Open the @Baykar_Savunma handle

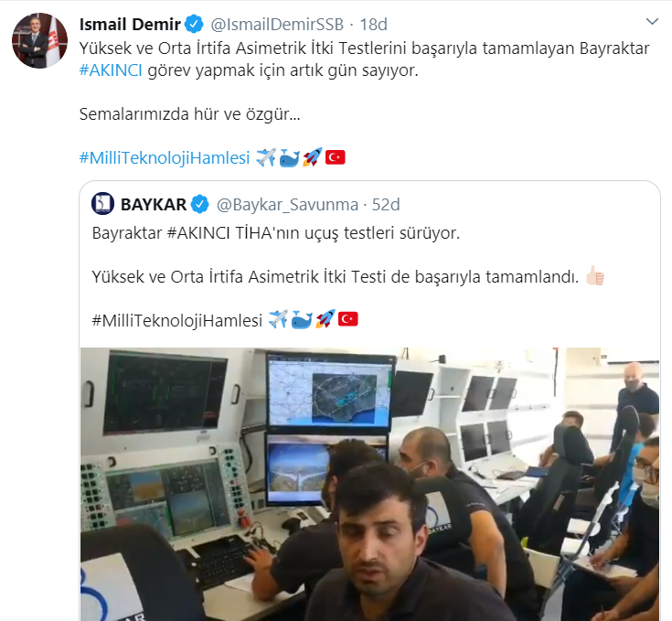point(287,205)
